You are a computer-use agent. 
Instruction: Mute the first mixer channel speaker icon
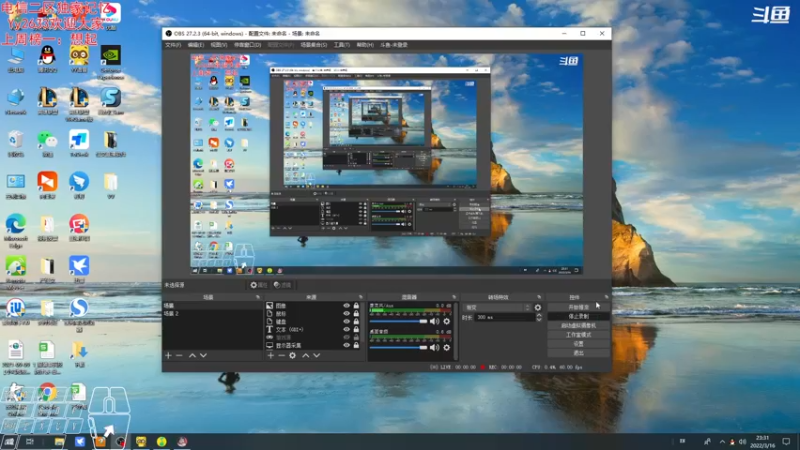[434, 321]
